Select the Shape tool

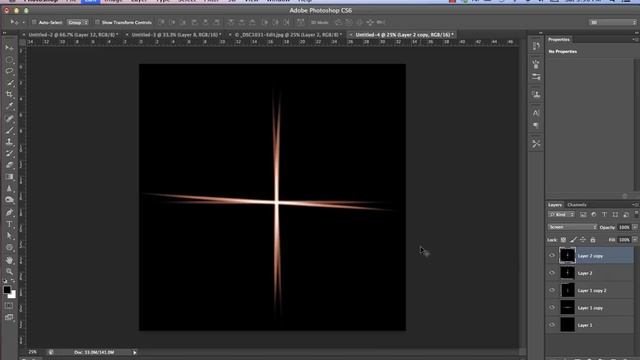tap(9, 247)
